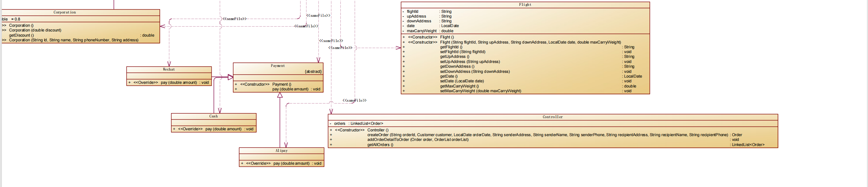The image size is (868, 187).
Task: Click the {abstract} tag in Payment
Action: [313, 72]
